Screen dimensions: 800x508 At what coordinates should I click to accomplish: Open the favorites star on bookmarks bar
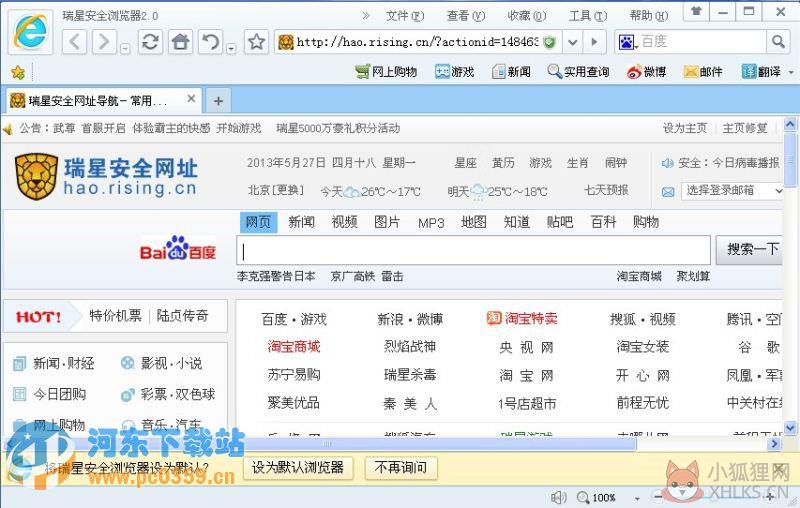click(x=18, y=72)
